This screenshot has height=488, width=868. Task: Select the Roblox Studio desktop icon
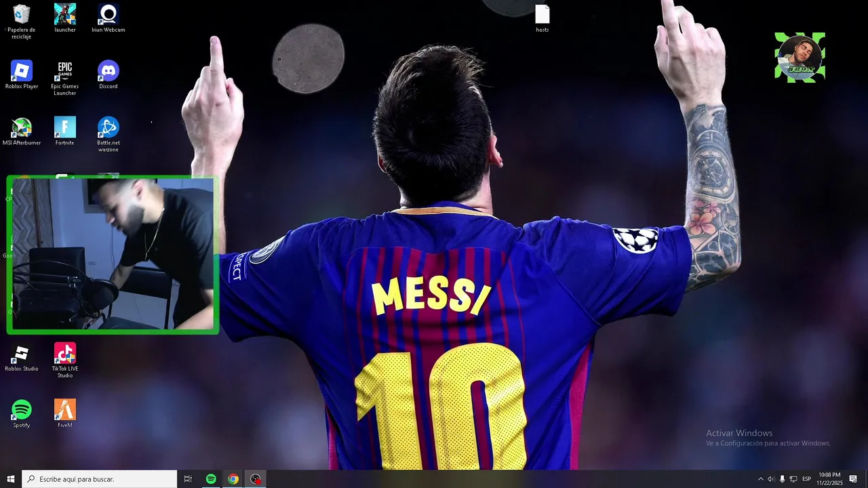22,357
